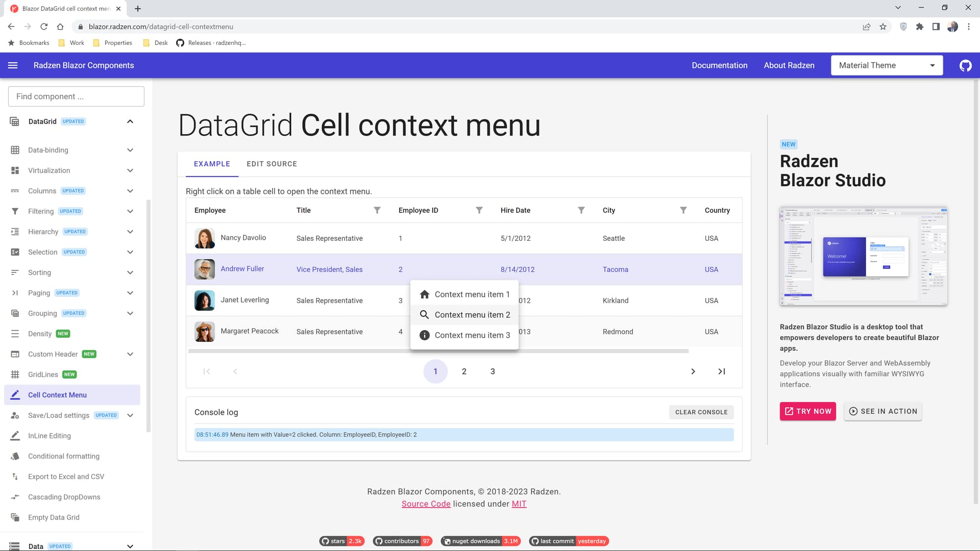Click the sidebar vertical scrollbar
980x551 pixels.
pos(149,316)
